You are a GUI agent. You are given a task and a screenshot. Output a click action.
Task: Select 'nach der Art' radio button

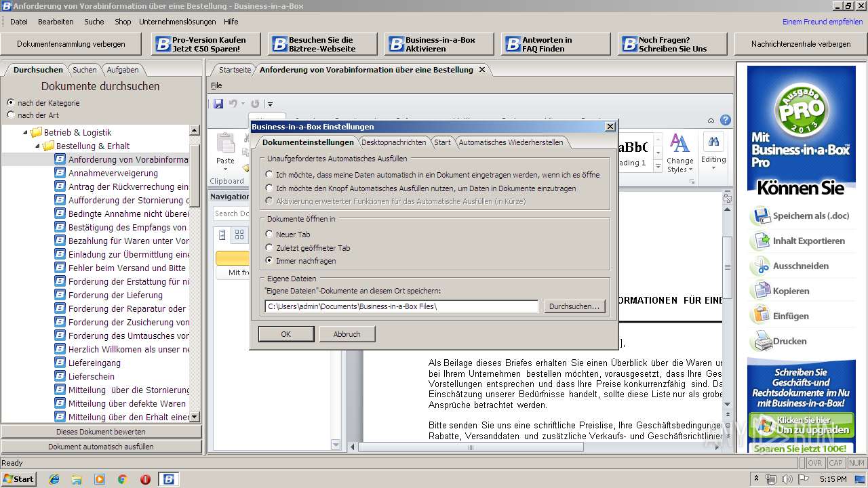pyautogui.click(x=11, y=115)
